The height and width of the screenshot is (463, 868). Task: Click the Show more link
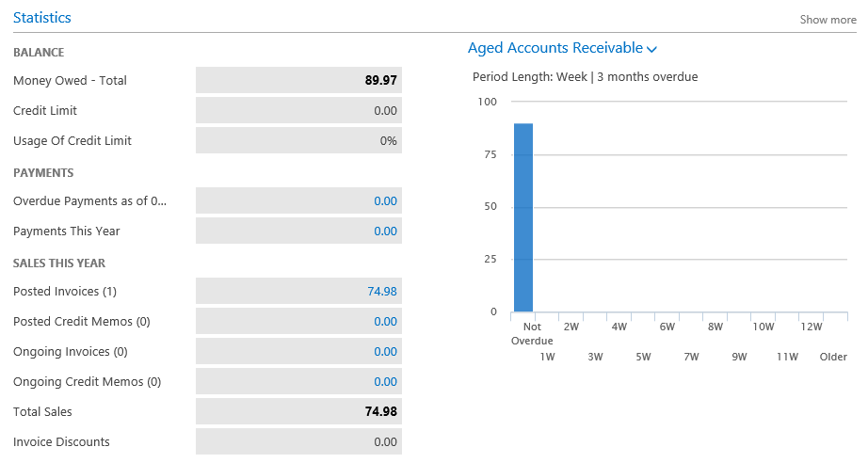(x=828, y=20)
